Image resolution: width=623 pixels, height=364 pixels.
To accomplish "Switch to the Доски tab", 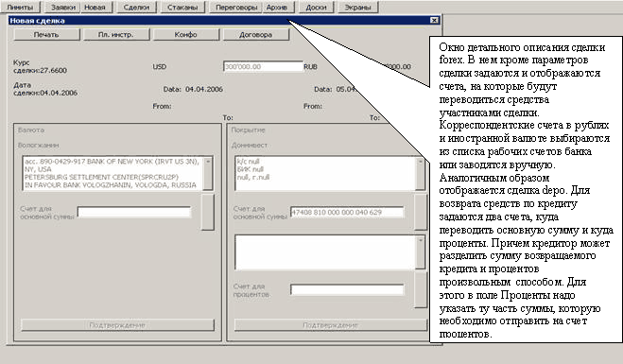I will [x=317, y=8].
